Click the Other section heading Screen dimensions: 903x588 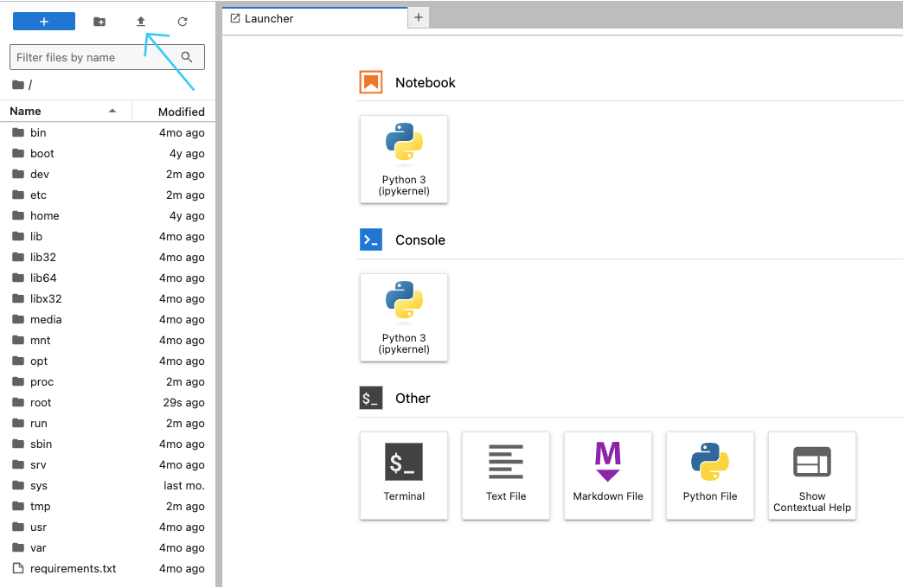coord(413,398)
